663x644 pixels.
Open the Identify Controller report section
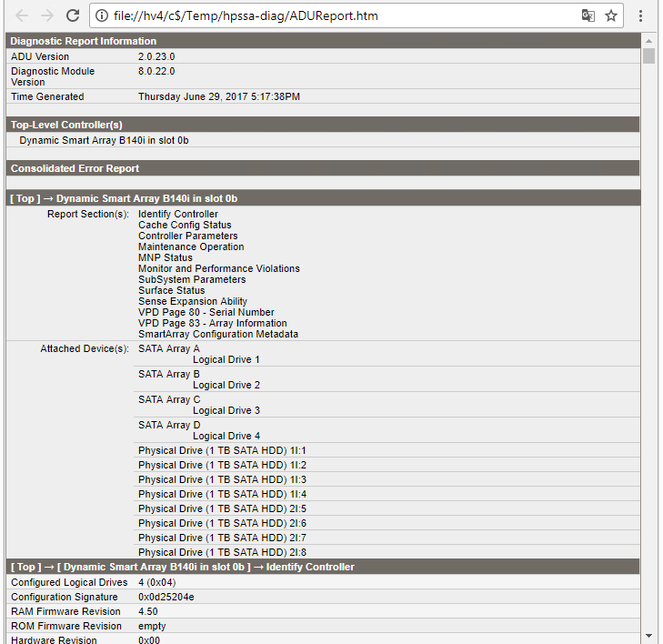pos(177,214)
